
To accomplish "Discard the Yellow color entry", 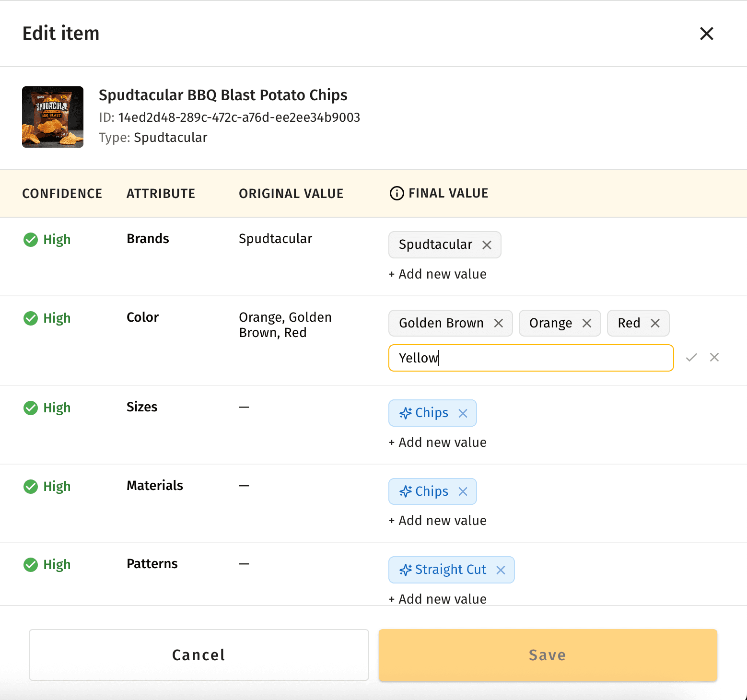I will (714, 357).
